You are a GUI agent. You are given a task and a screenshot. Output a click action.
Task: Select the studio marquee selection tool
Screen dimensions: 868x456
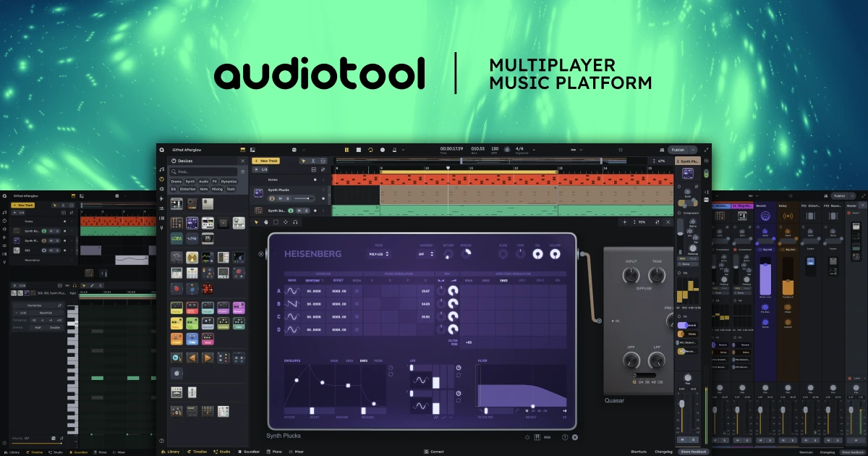click(276, 222)
